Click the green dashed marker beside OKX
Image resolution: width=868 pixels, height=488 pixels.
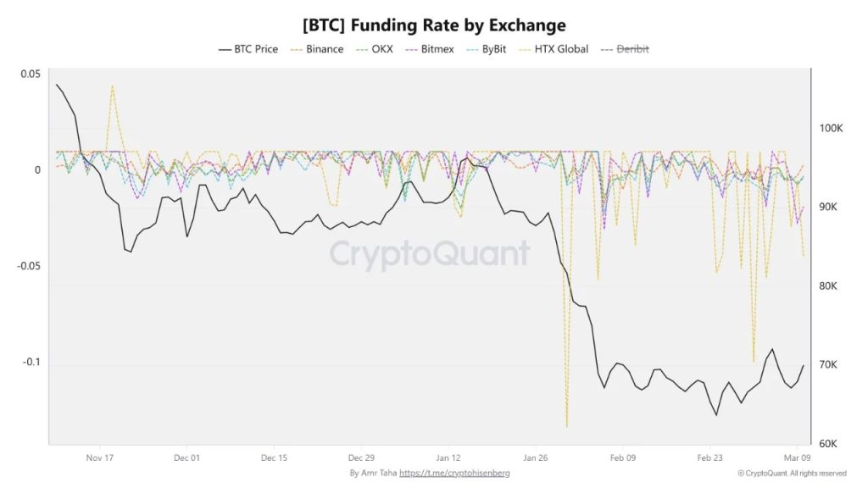pyautogui.click(x=362, y=49)
